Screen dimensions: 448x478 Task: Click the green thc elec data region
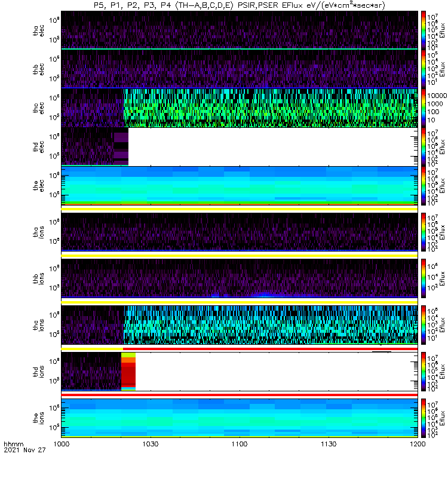(x=269, y=108)
